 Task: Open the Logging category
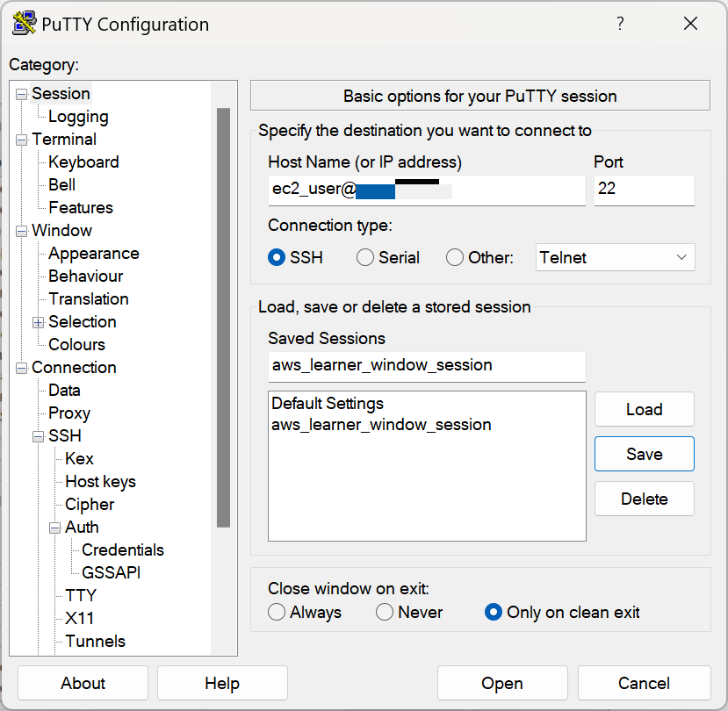[78, 117]
